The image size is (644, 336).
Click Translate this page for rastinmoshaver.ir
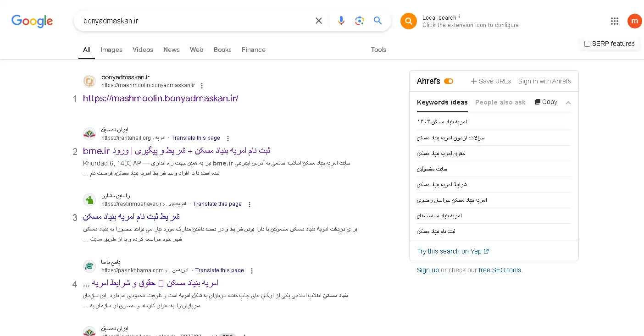coord(217,204)
